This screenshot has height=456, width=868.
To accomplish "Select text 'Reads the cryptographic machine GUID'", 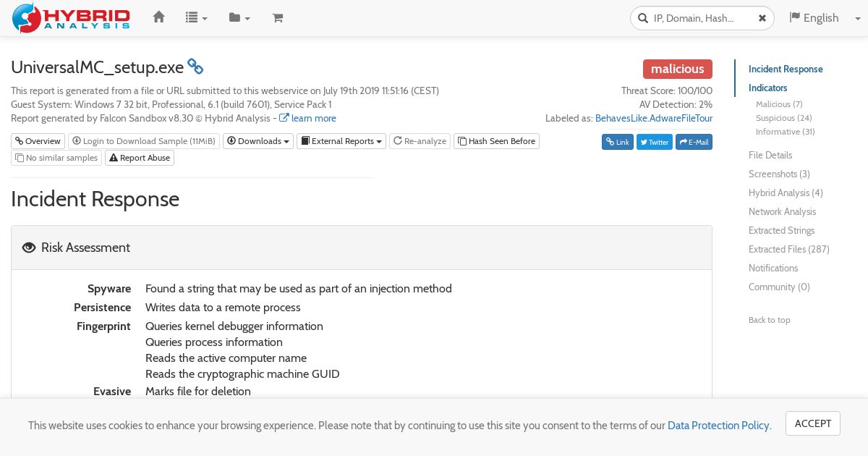I will pos(242,374).
